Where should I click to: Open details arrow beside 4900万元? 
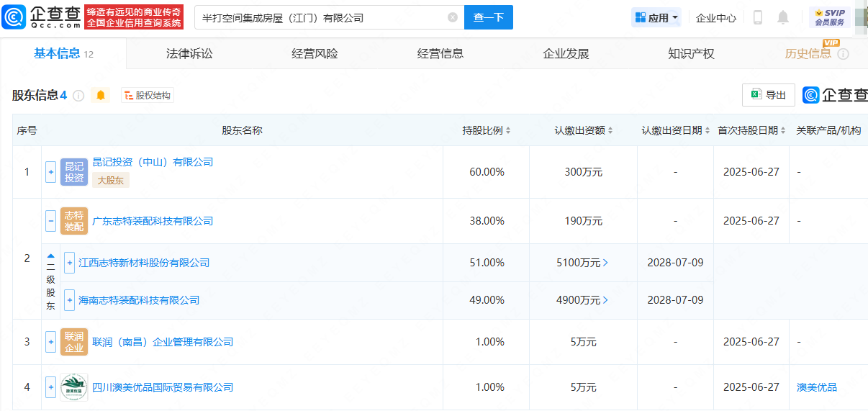point(605,300)
